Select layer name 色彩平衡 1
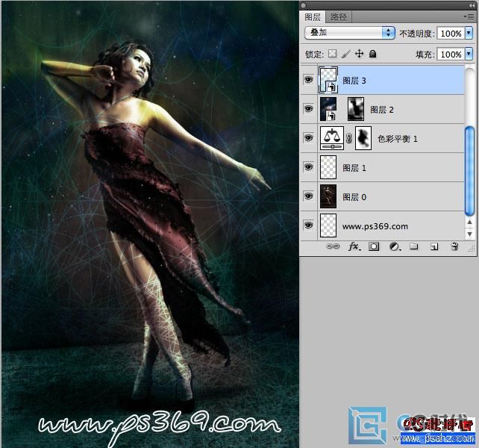479x448 pixels. click(398, 139)
